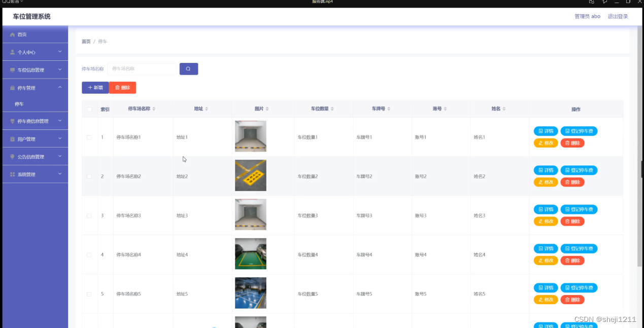Check the checkbox for row 1
644x328 pixels.
89,137
